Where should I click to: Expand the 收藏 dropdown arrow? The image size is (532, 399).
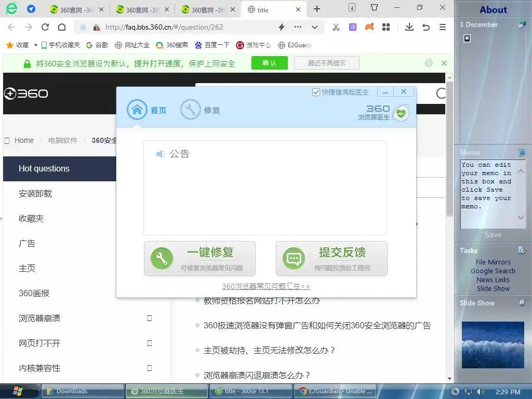(35, 45)
